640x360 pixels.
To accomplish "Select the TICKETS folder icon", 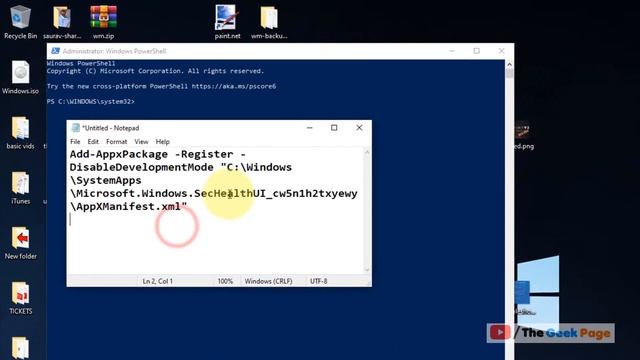I will (20, 298).
